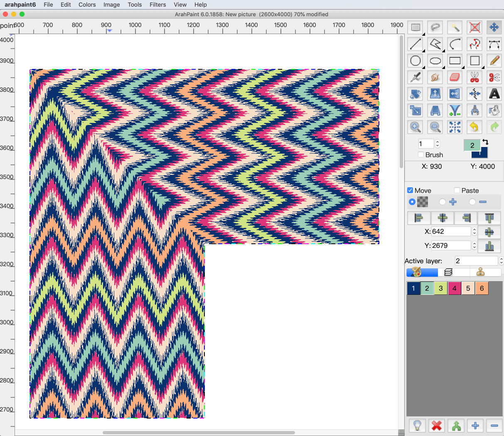Uncheck the Move checkbox
The height and width of the screenshot is (436, 504).
click(x=410, y=190)
